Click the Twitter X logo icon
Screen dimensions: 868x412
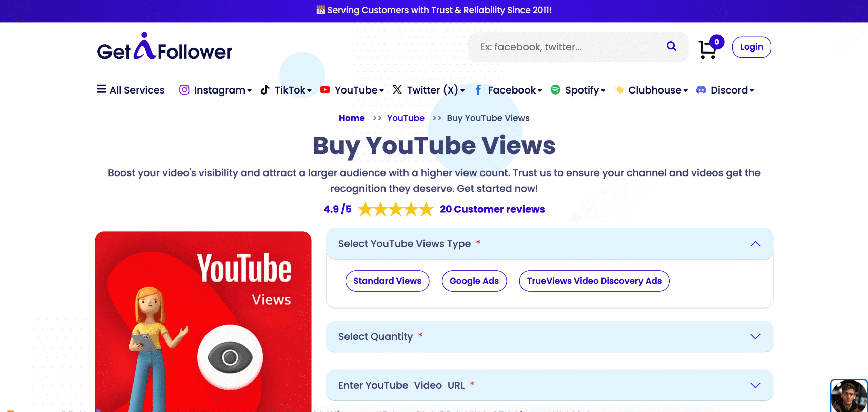pyautogui.click(x=397, y=90)
